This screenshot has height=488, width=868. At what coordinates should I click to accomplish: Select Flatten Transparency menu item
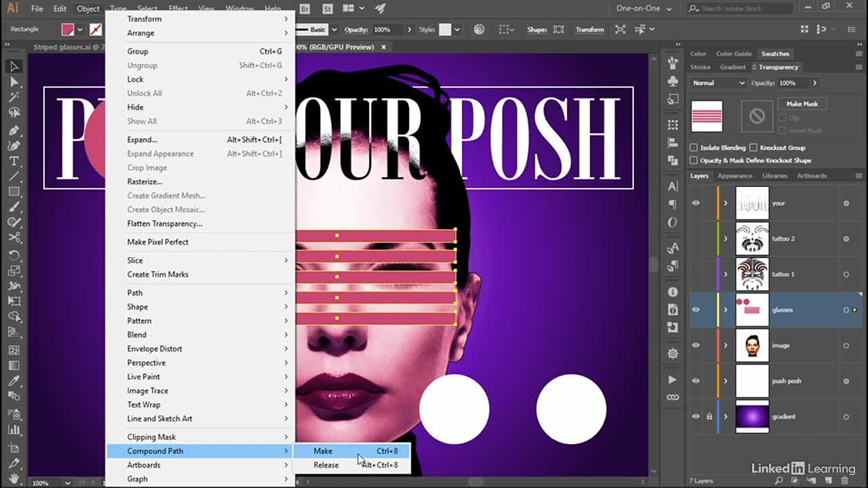tap(200, 224)
